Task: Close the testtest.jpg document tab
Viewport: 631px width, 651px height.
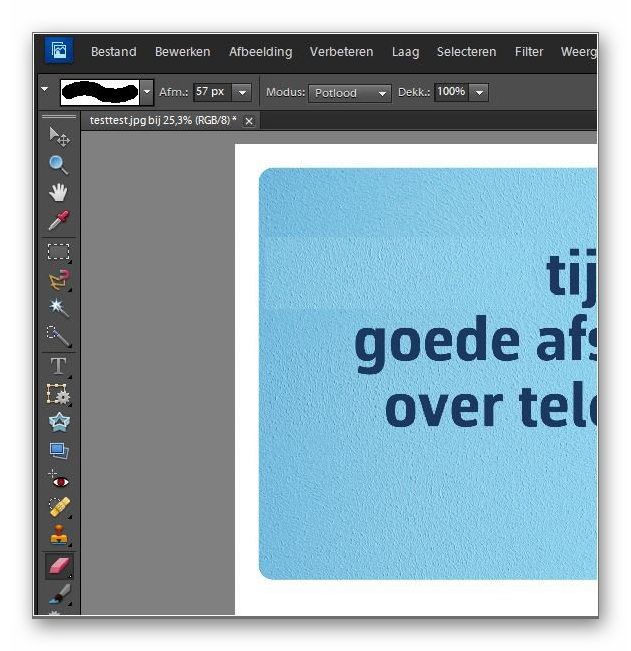Action: point(249,121)
